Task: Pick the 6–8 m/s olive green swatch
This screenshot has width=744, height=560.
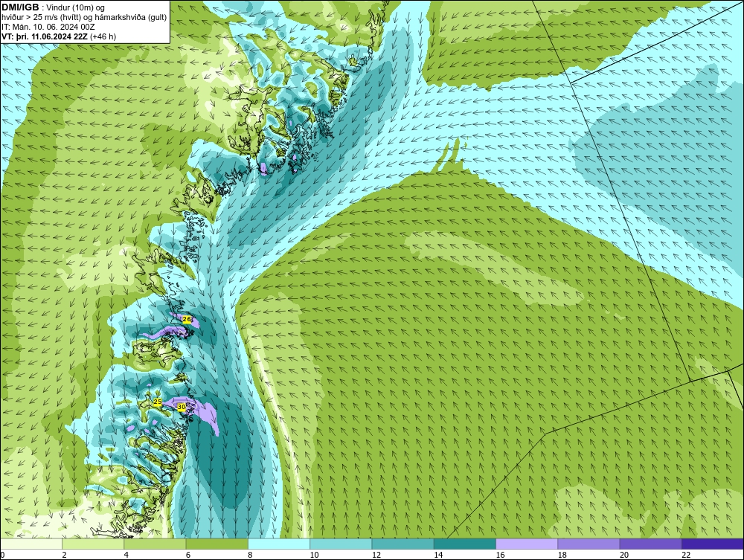Action: pos(217,544)
